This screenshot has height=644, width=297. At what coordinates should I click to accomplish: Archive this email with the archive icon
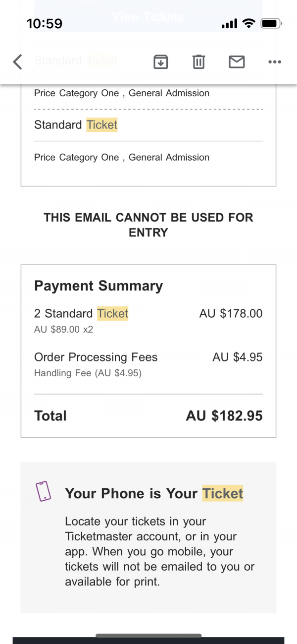161,62
